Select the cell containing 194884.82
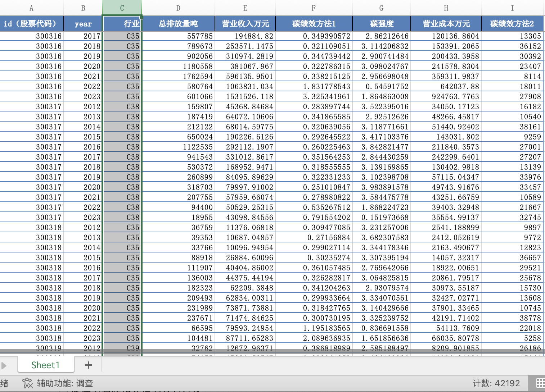545x392 pixels. [245, 36]
